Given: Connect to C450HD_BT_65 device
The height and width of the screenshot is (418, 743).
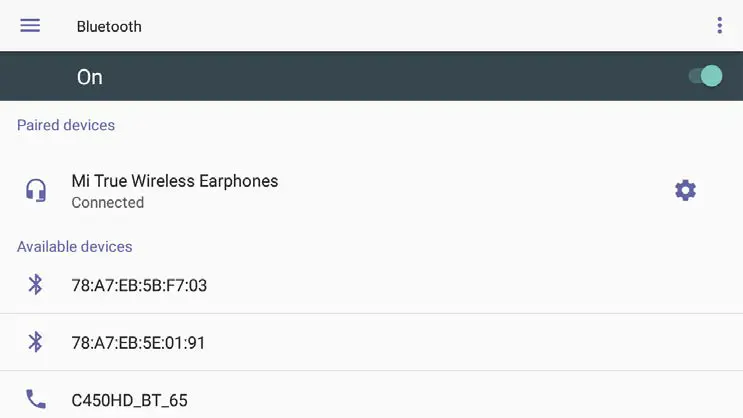Looking at the screenshot, I should click(130, 401).
